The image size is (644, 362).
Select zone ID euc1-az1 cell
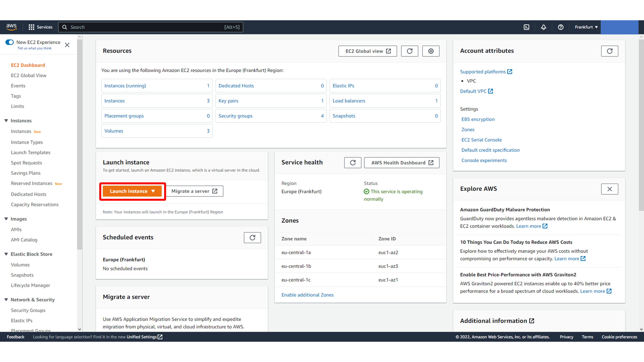pos(388,280)
